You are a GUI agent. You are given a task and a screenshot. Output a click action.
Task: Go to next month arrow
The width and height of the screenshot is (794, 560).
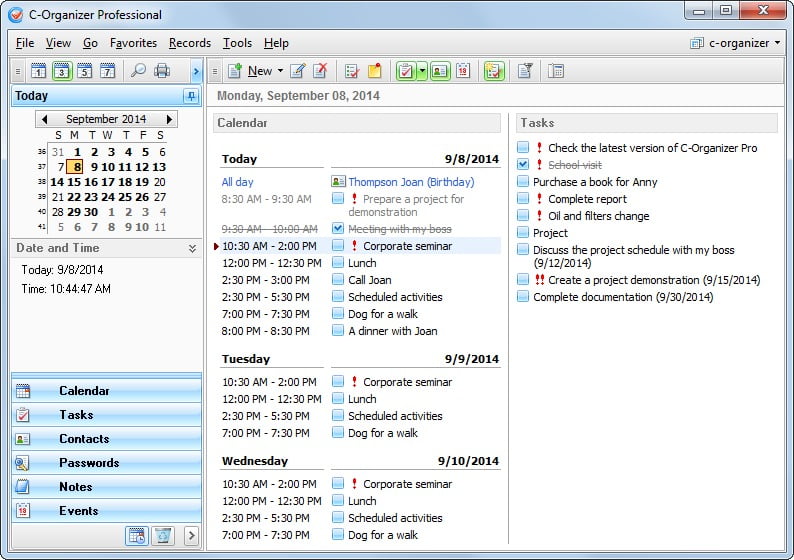(x=169, y=119)
